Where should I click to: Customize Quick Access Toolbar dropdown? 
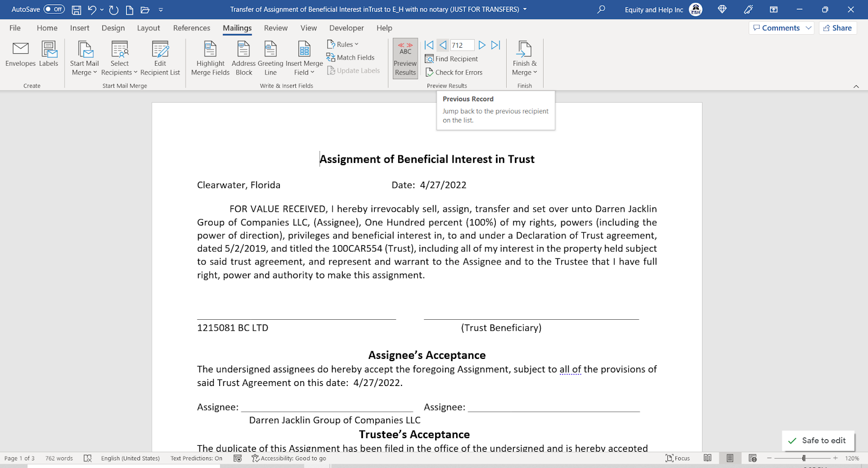tap(161, 10)
